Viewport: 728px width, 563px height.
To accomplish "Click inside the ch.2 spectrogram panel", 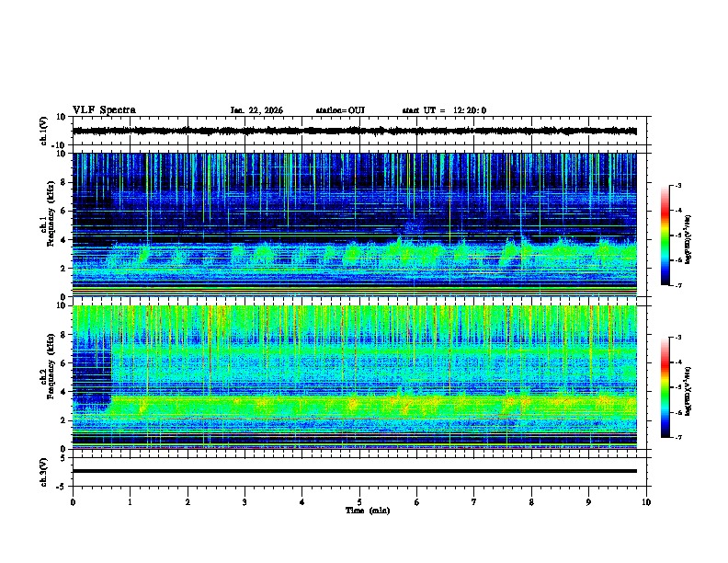I will pyautogui.click(x=355, y=377).
